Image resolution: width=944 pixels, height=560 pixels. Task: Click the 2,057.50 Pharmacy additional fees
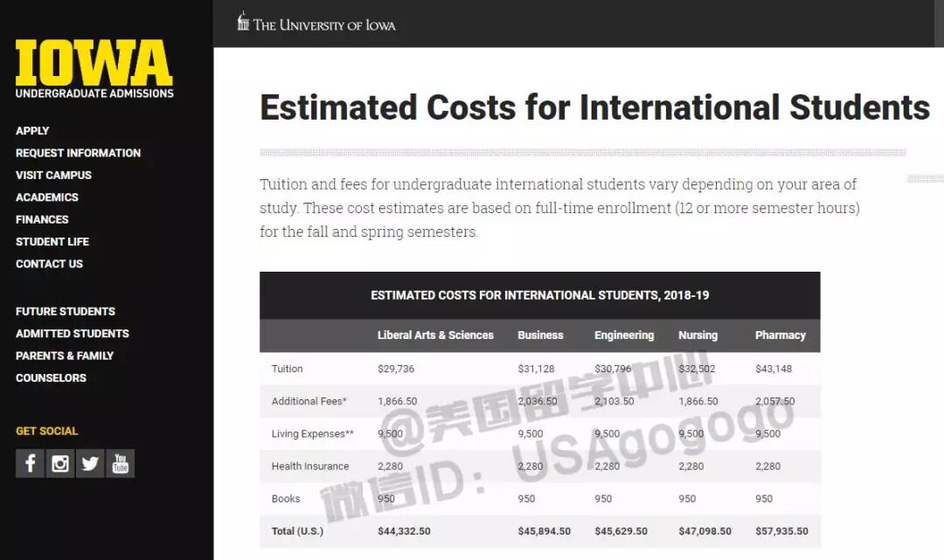point(774,401)
